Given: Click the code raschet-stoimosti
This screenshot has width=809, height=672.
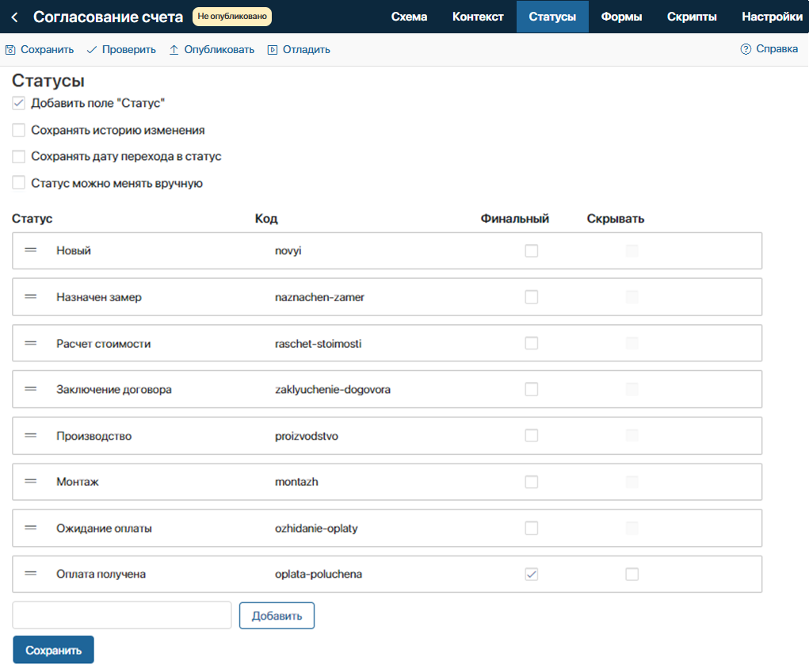Looking at the screenshot, I should pos(319,344).
